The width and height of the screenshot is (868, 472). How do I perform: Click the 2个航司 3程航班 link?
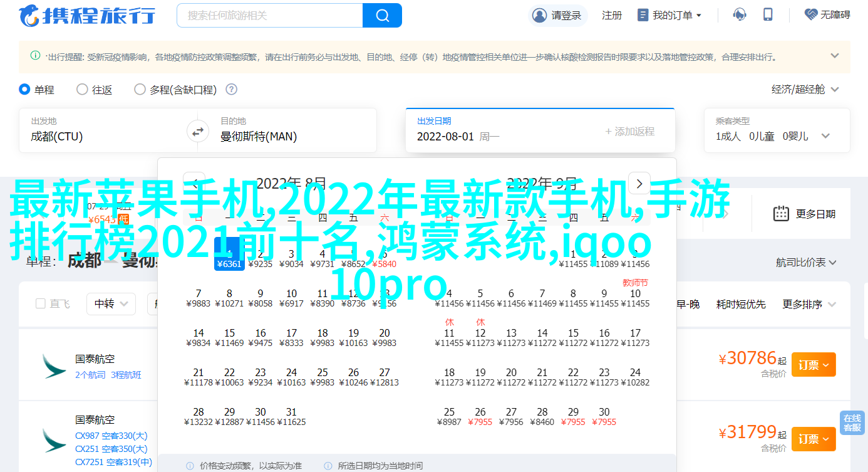pyautogui.click(x=108, y=375)
